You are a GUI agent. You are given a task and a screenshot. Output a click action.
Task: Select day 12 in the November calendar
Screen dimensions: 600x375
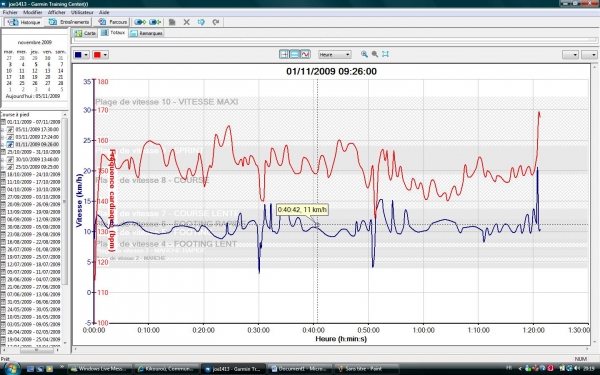(x=35, y=71)
